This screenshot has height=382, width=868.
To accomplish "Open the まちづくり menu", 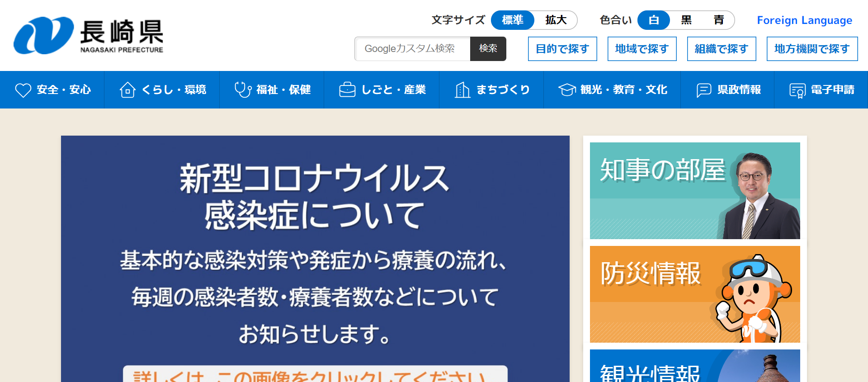I will 491,90.
